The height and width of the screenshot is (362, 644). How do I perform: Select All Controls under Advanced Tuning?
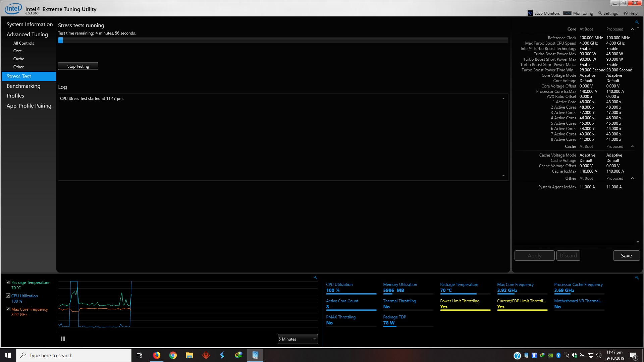pos(23,43)
